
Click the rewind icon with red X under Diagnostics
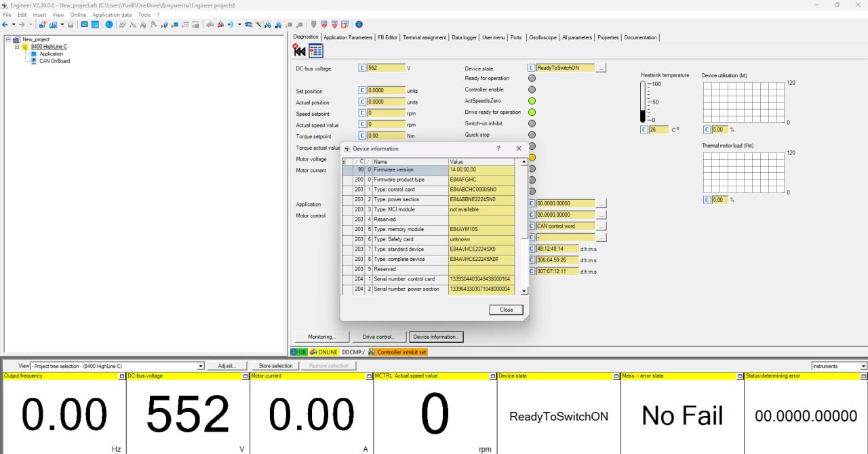[x=298, y=50]
